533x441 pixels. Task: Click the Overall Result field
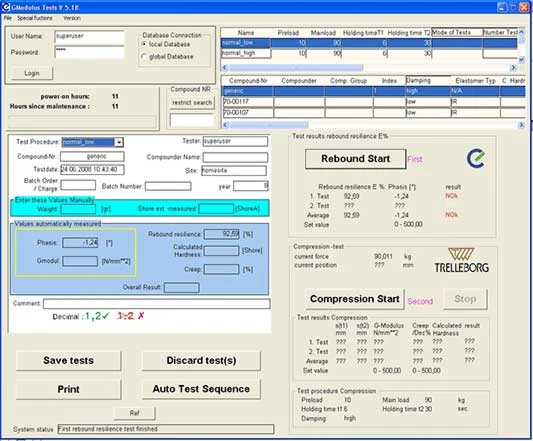182,288
